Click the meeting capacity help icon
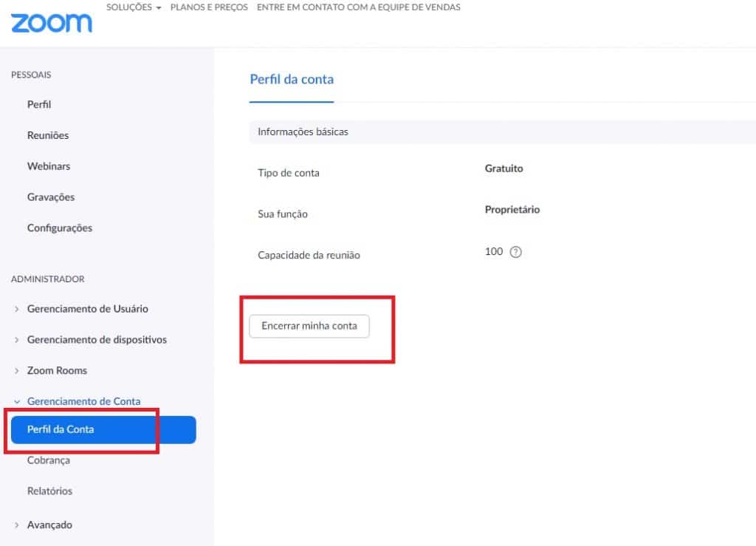 click(515, 252)
